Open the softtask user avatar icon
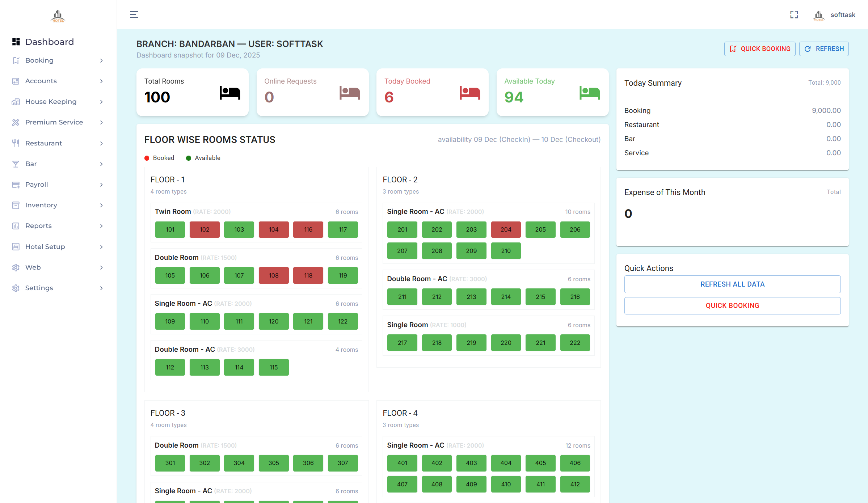Screen dimensions: 868x503 tap(818, 15)
